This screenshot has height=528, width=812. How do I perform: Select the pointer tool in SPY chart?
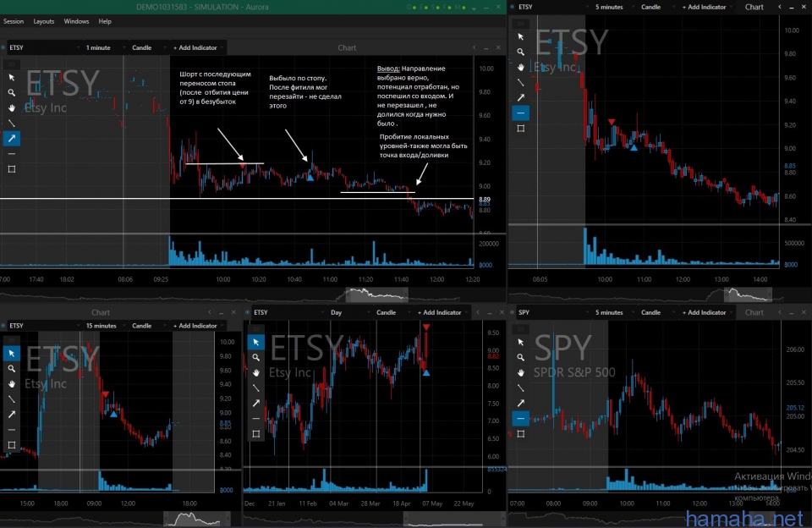pos(520,343)
